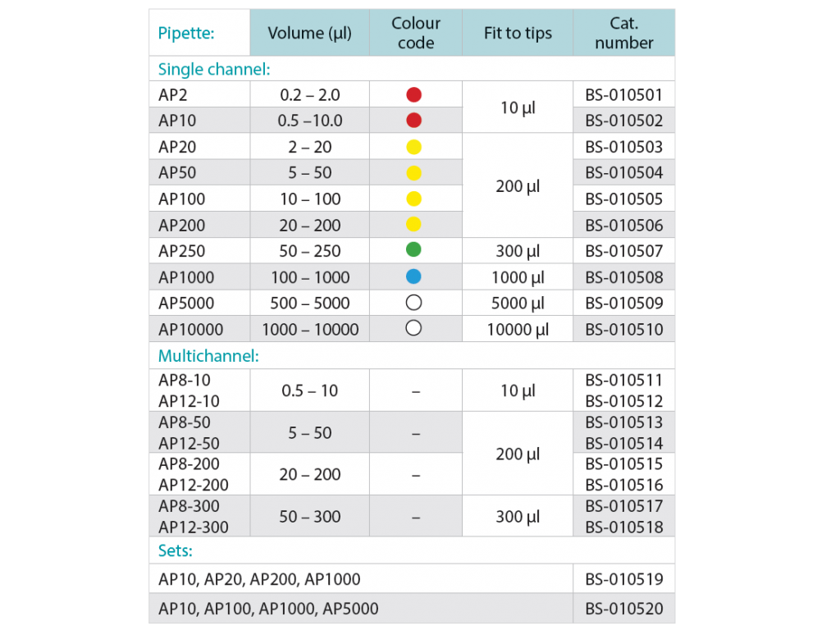
Task: Click the red colour dot for AP2
Action: pos(414,94)
